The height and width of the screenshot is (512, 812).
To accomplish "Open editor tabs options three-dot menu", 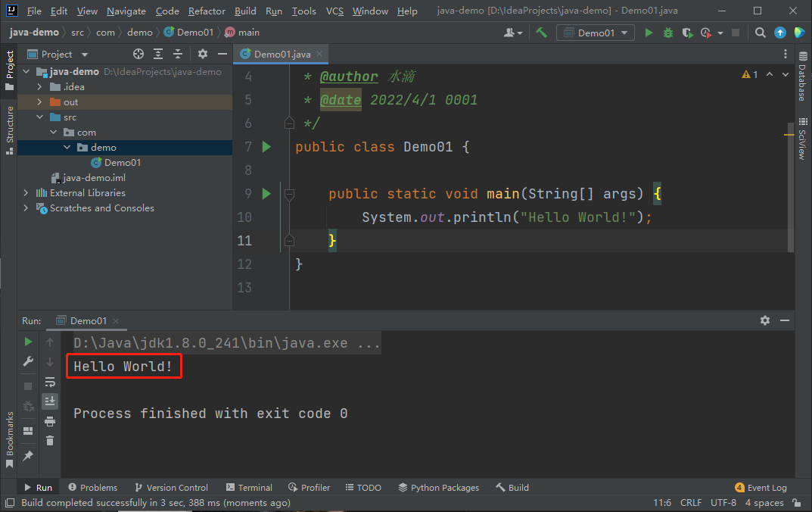I will [785, 54].
